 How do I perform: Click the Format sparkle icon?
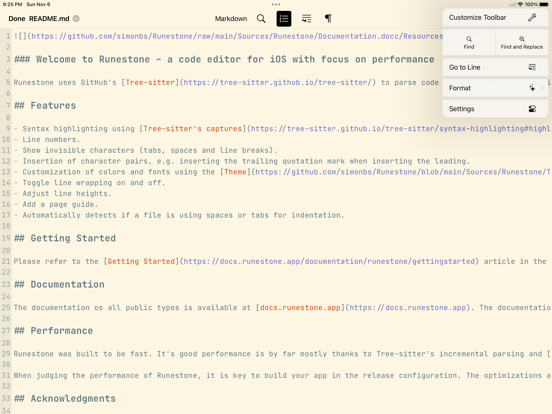point(532,88)
